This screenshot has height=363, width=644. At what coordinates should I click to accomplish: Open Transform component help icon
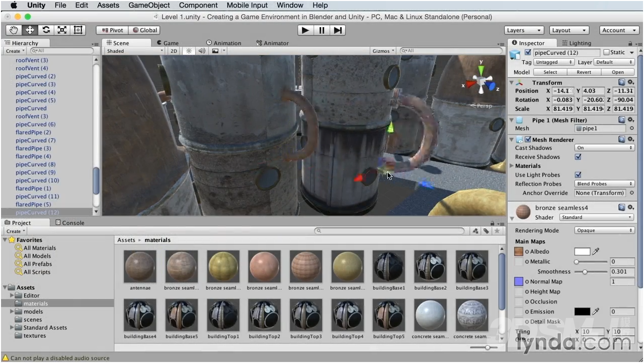point(621,82)
